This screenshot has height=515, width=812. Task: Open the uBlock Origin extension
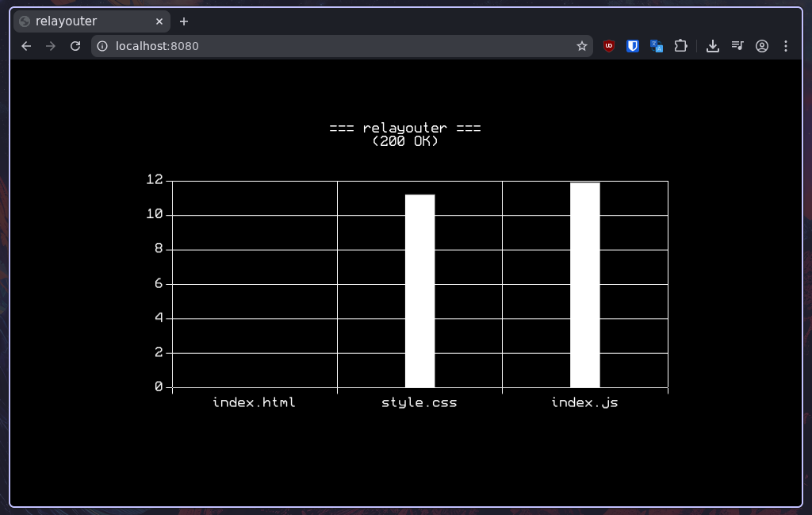pyautogui.click(x=609, y=46)
